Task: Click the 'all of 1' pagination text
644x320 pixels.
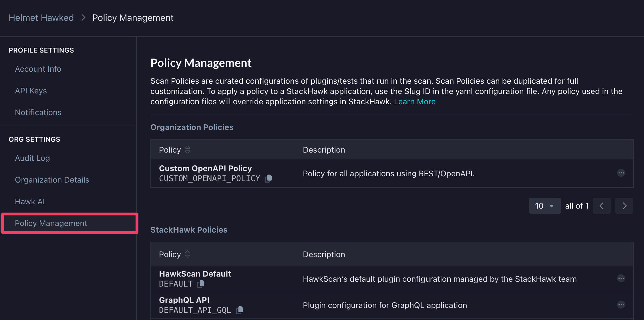Action: [x=577, y=206]
